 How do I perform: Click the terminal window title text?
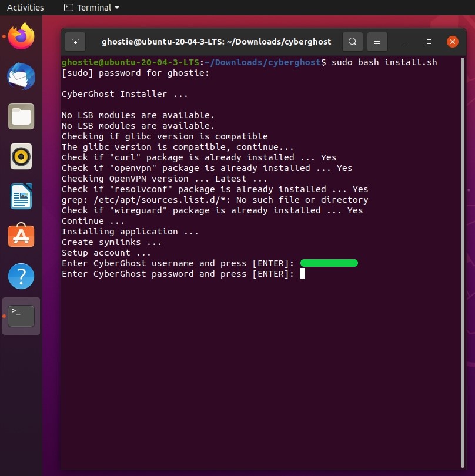coord(216,42)
